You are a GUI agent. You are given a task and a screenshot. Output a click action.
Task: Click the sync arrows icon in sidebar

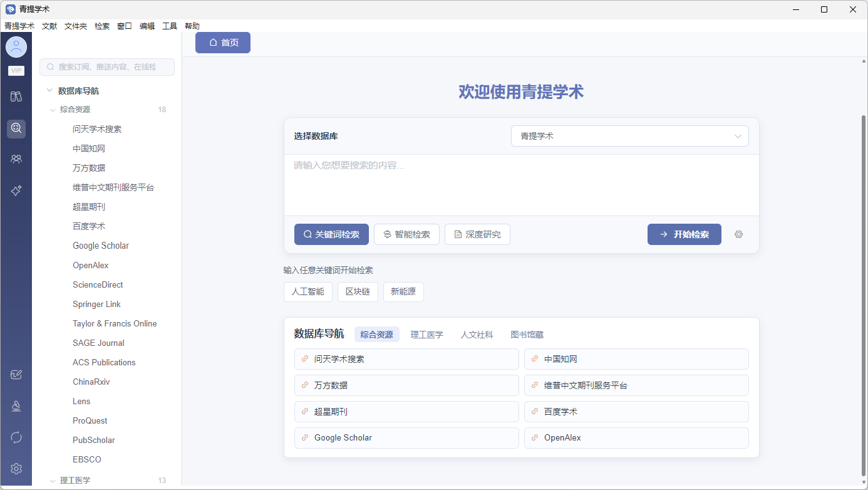pyautogui.click(x=16, y=437)
